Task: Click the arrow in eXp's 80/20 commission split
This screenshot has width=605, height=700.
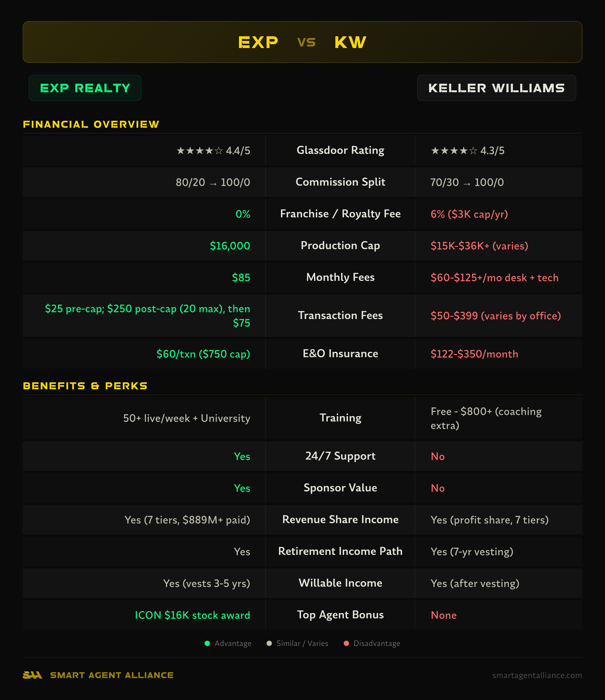Action: 213,183
